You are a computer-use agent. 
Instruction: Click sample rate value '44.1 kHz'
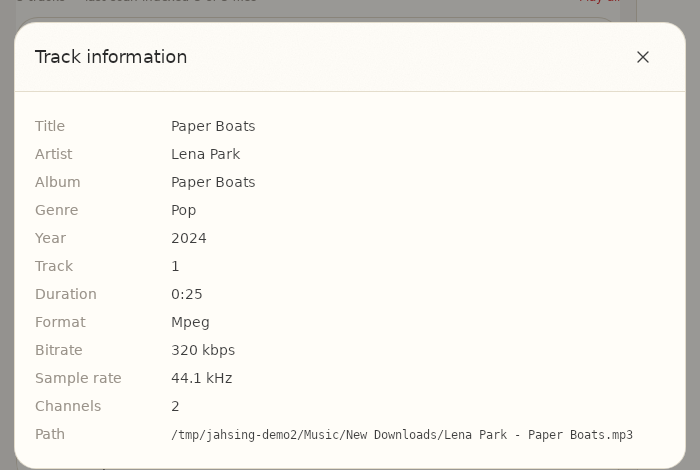pos(201,378)
